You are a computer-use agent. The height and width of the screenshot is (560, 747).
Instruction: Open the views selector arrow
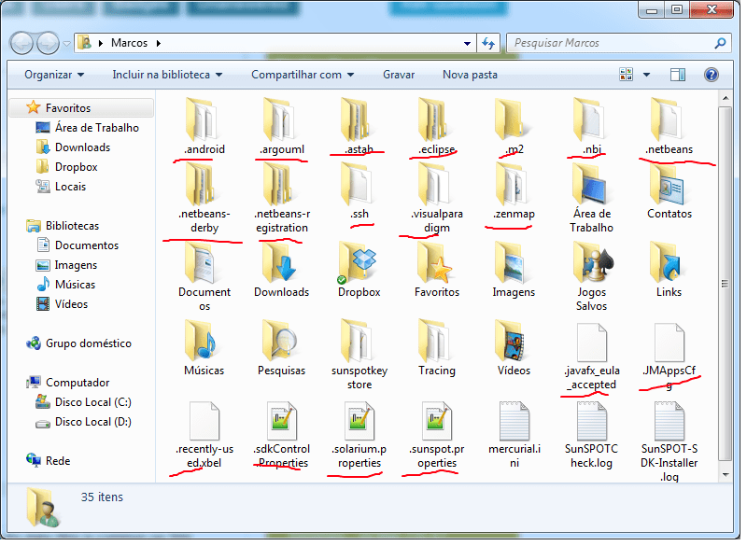[645, 74]
